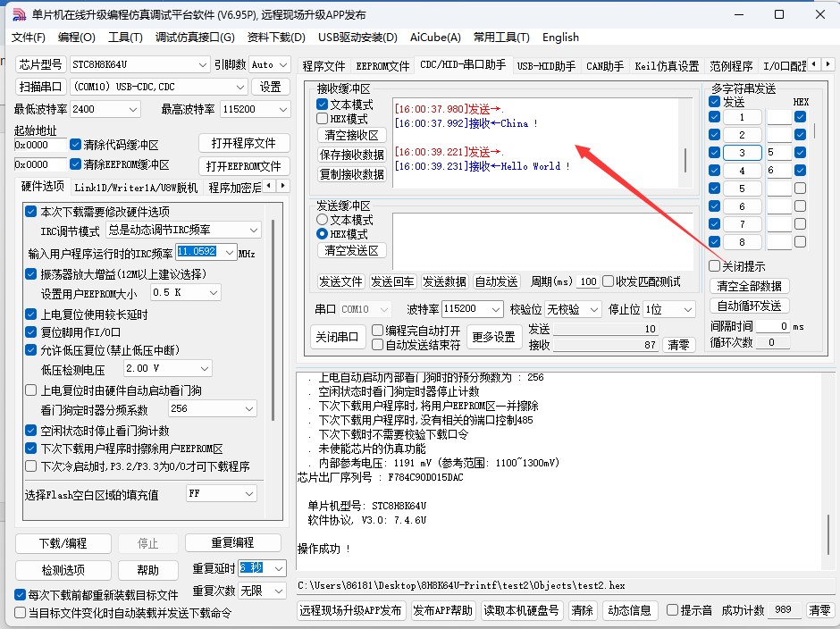Open the USB驱动安装(D) menu
Screen dimensions: 840x629
point(357,37)
